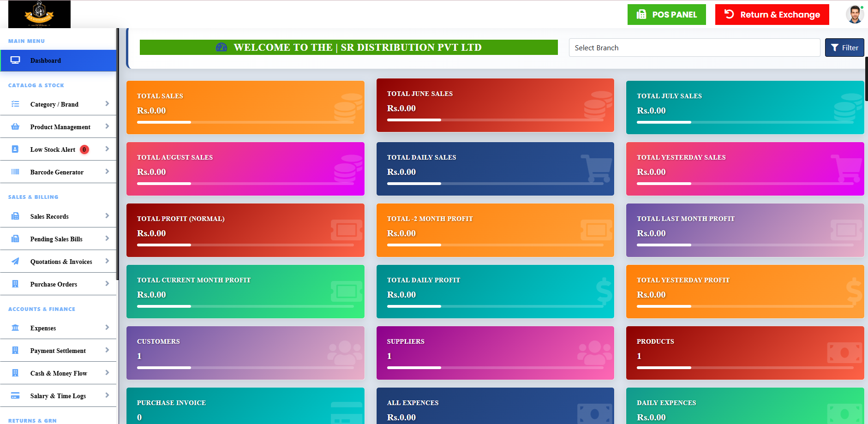Screen dimensions: 868x424
Task: Click the Return & Exchange button
Action: coord(772,14)
